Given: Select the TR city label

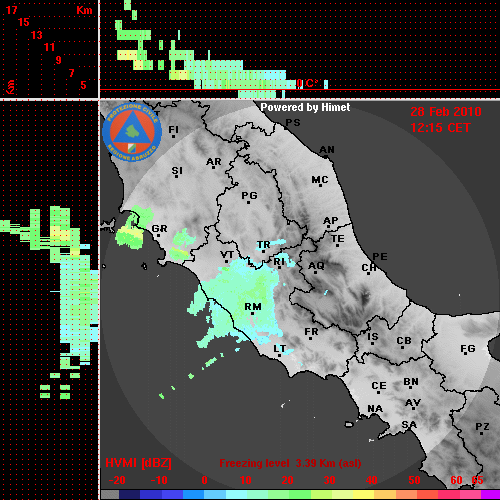Looking at the screenshot, I should [263, 245].
